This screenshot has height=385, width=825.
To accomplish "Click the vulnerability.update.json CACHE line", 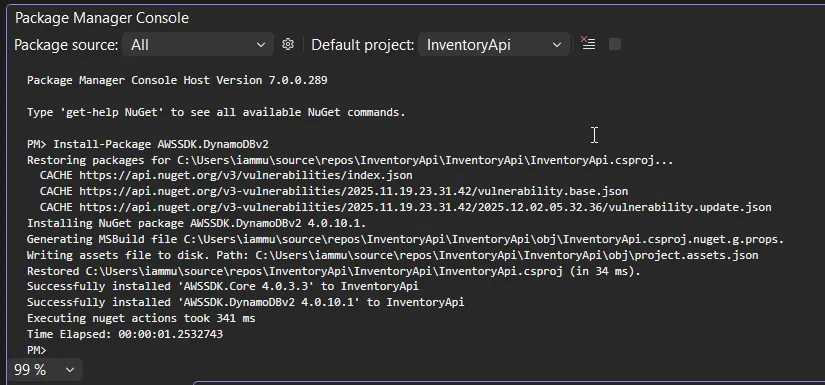I will 406,207.
